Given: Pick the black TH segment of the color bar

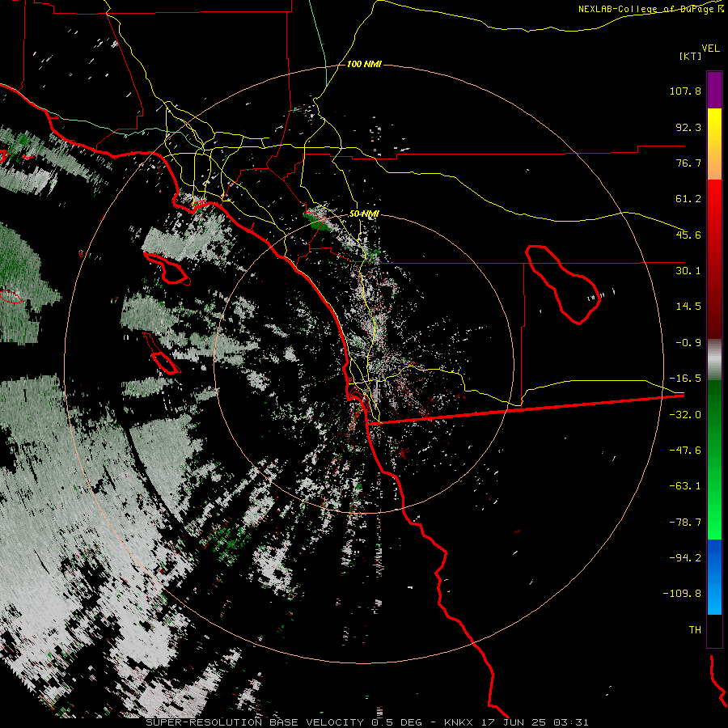Looking at the screenshot, I should coord(714,630).
